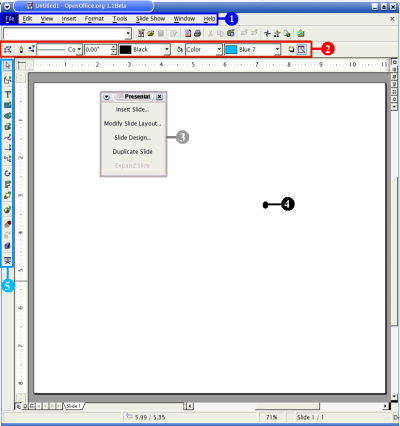Click Duplicate Slide button
Screen dimensions: 400x426
(x=132, y=151)
